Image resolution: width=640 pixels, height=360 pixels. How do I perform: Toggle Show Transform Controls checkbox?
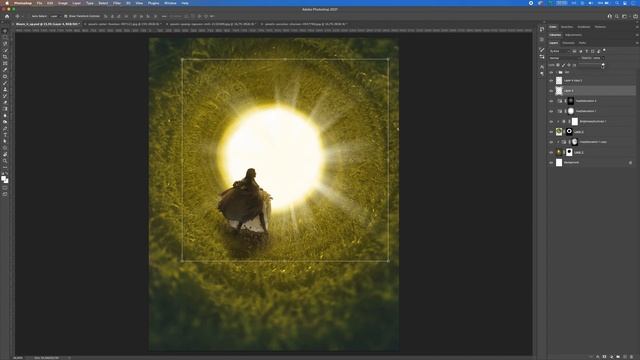point(66,16)
